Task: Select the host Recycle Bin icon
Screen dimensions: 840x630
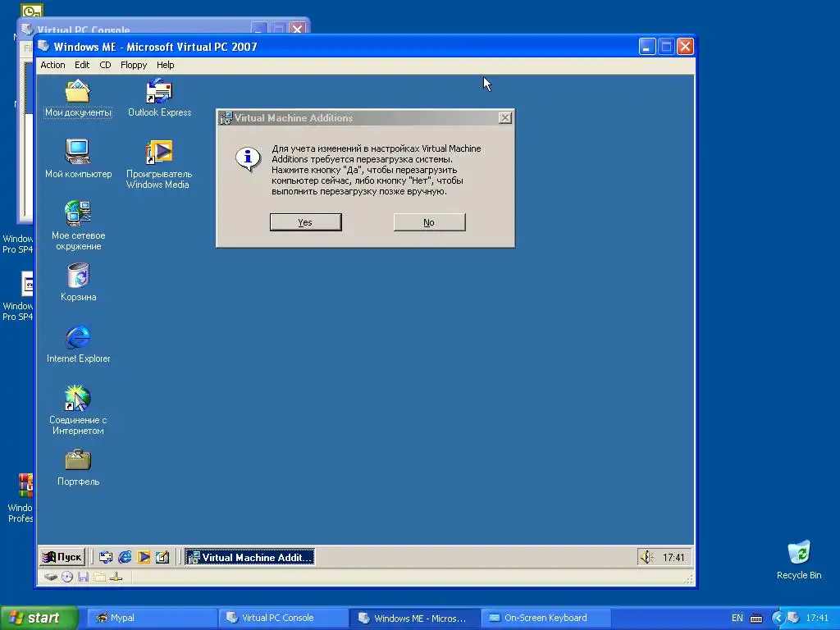Action: [x=799, y=559]
